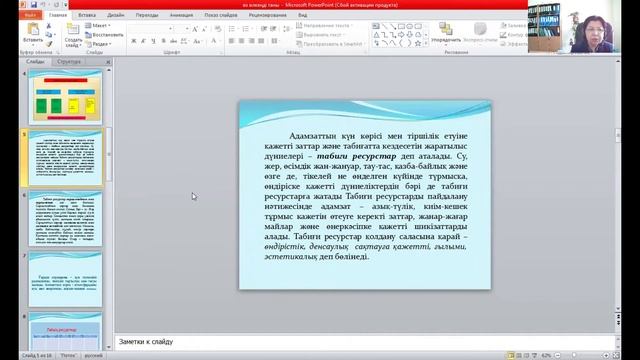Copy selection using the copy icon
Image resolution: width=640 pixels, height=360 pixels.
tap(49, 35)
